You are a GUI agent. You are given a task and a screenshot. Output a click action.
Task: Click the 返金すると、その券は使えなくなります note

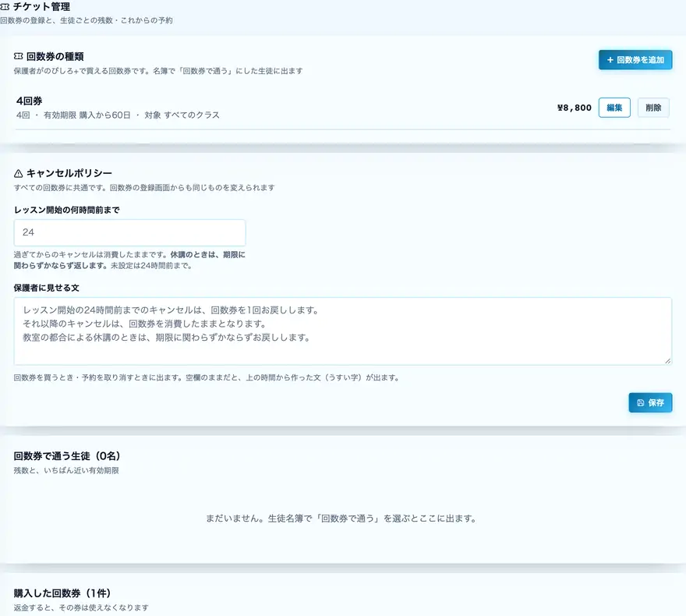pyautogui.click(x=81, y=607)
